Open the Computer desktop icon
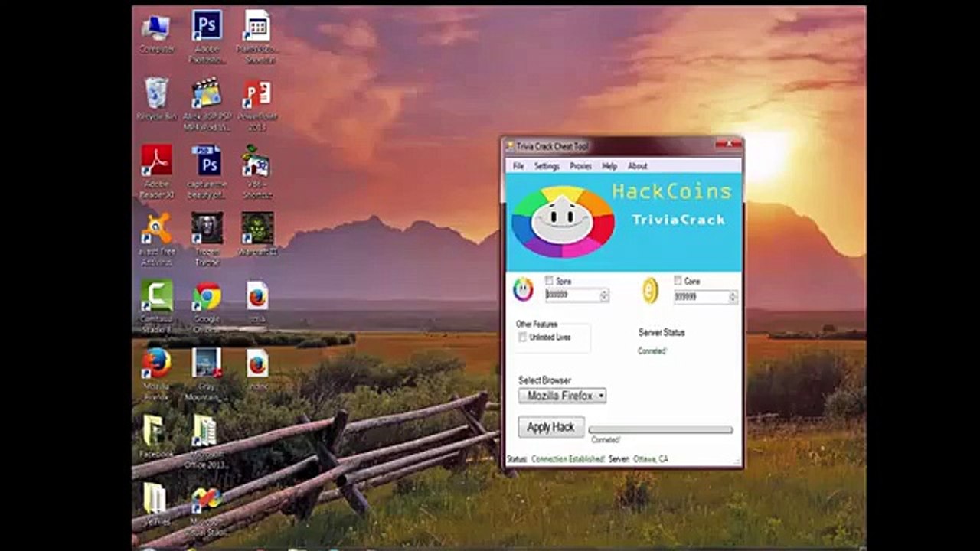Screen dimensions: 980x551 [156, 28]
